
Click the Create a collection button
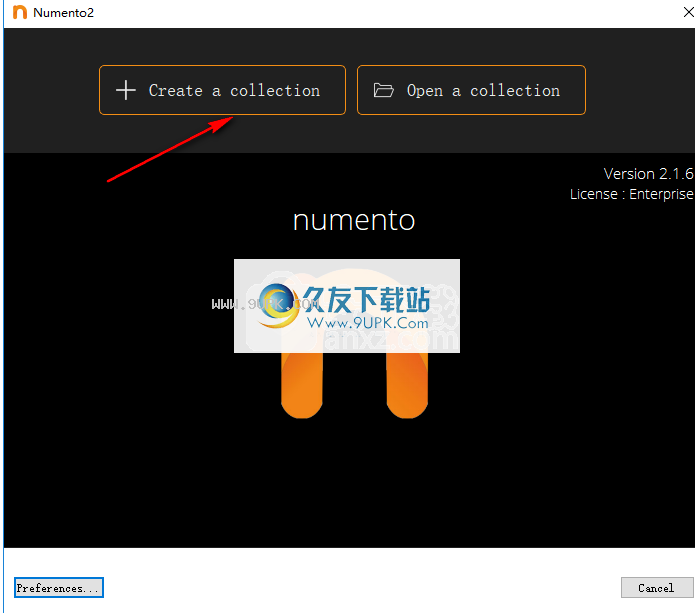[x=222, y=90]
